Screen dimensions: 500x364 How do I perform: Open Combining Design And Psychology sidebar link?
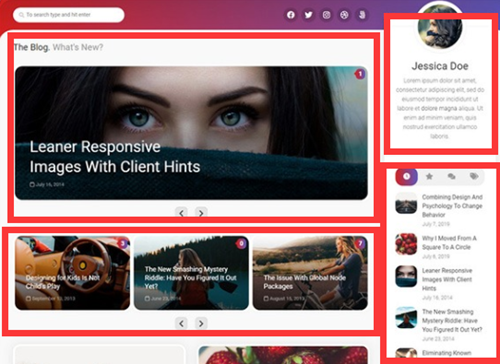click(x=452, y=206)
